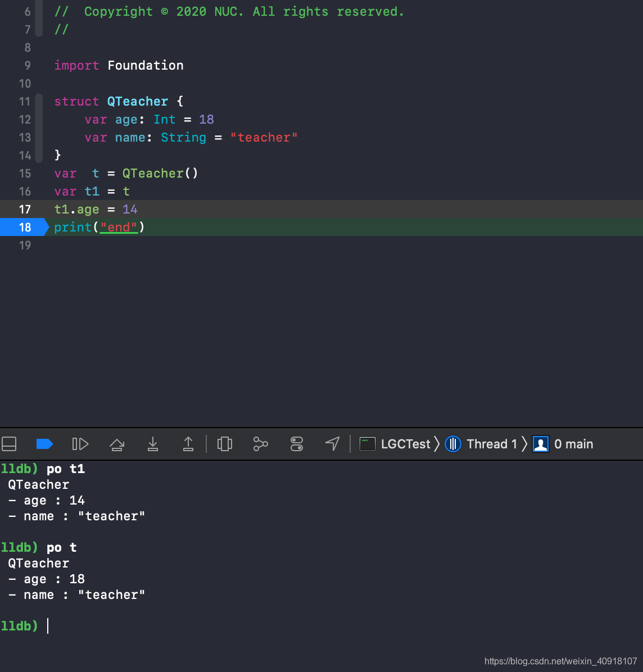The height and width of the screenshot is (672, 643).
Task: Click the main frame person icon
Action: tap(541, 444)
